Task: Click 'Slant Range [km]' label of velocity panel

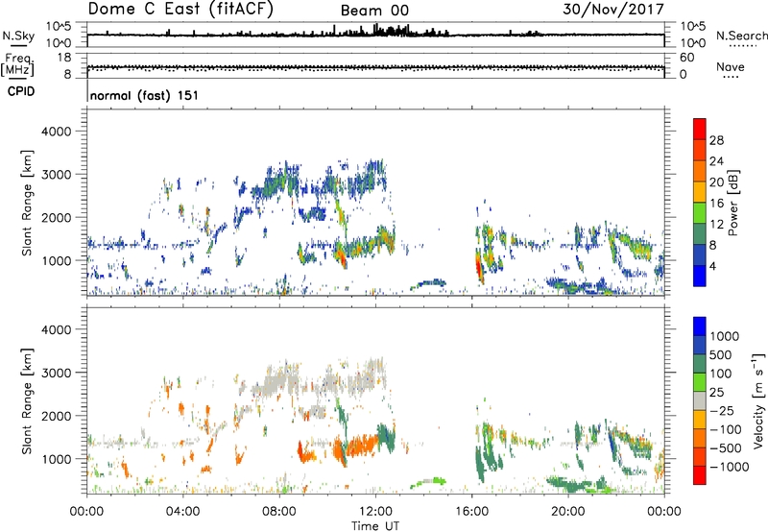Action: tap(27, 401)
